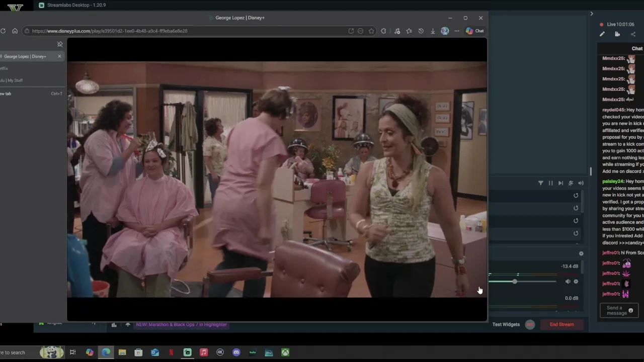The image size is (644, 362).
Task: Open browser history icon
Action: click(421, 31)
